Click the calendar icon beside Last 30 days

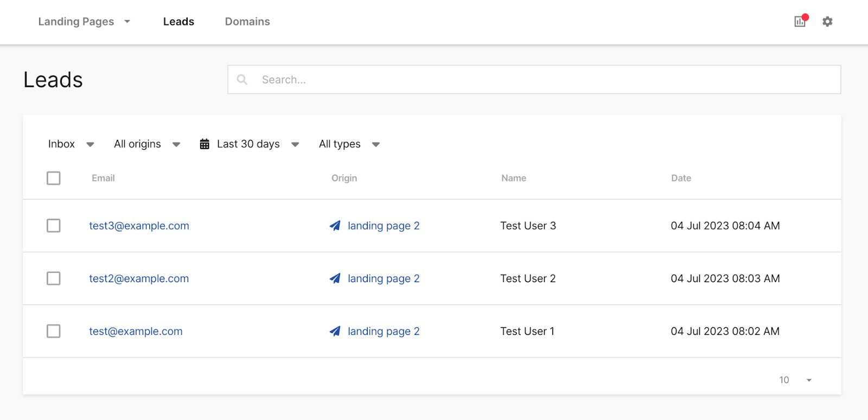pyautogui.click(x=205, y=144)
